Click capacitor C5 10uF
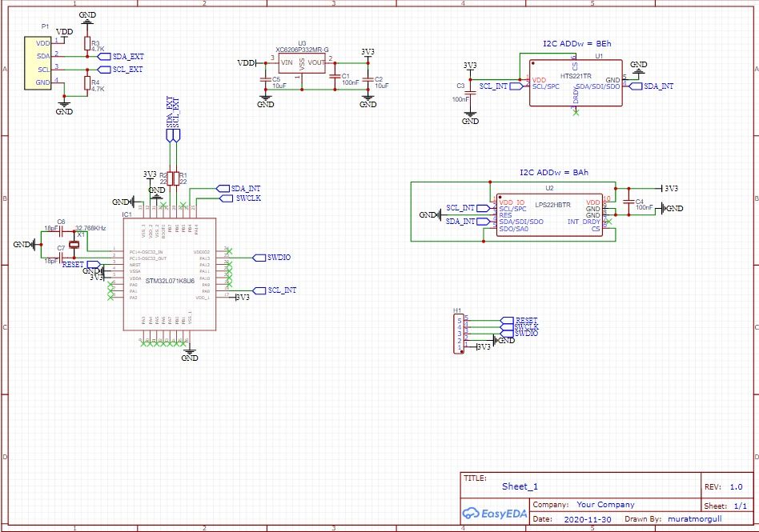759x532 pixels. click(x=265, y=79)
